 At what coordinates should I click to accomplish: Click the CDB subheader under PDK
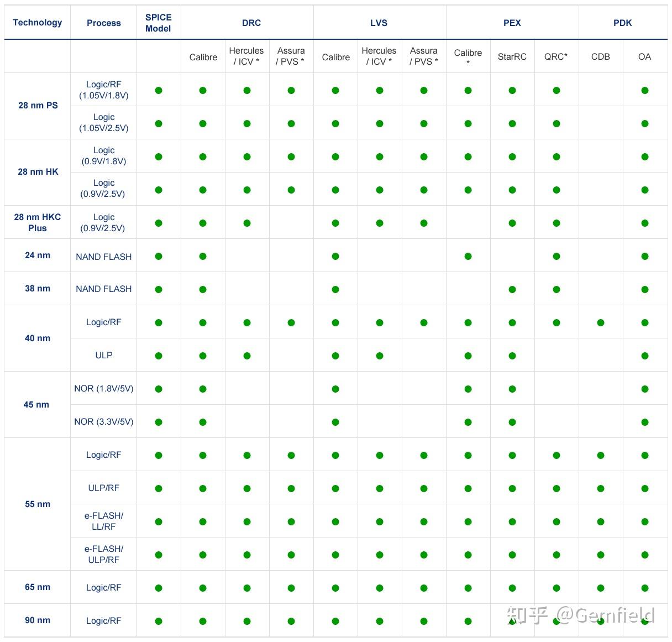pos(600,56)
